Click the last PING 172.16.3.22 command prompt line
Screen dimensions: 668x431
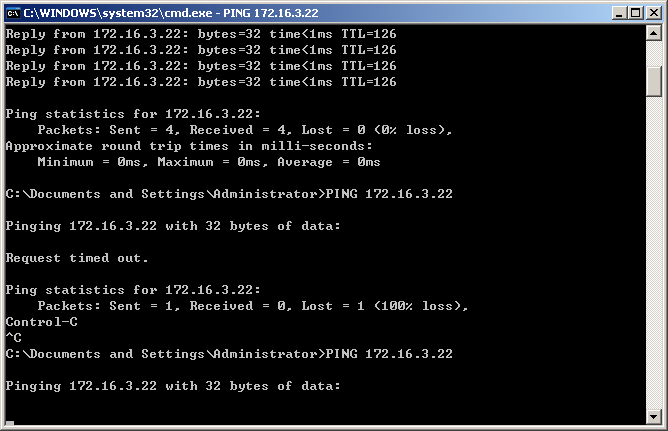click(229, 354)
